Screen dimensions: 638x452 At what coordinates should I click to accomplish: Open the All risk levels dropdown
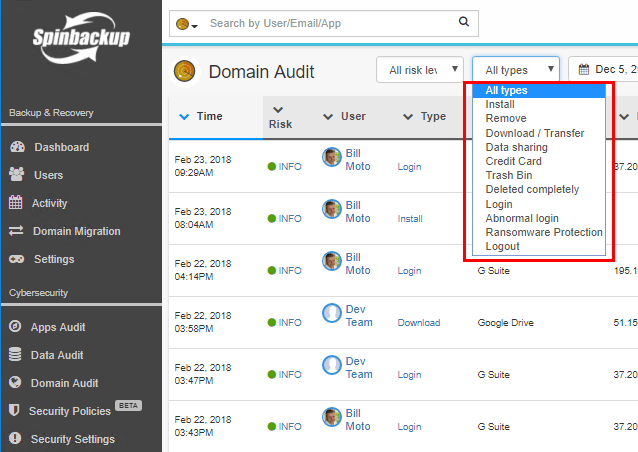[420, 70]
